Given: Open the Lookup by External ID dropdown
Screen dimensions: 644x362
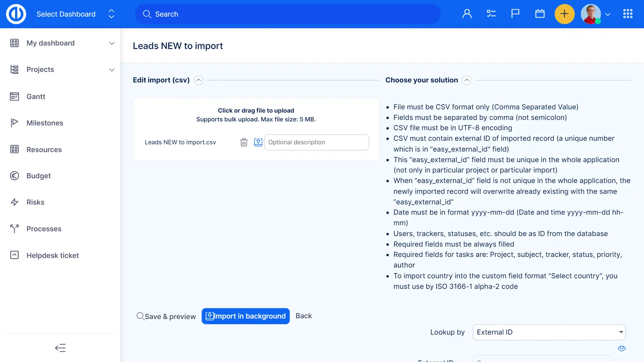Looking at the screenshot, I should coord(549,332).
